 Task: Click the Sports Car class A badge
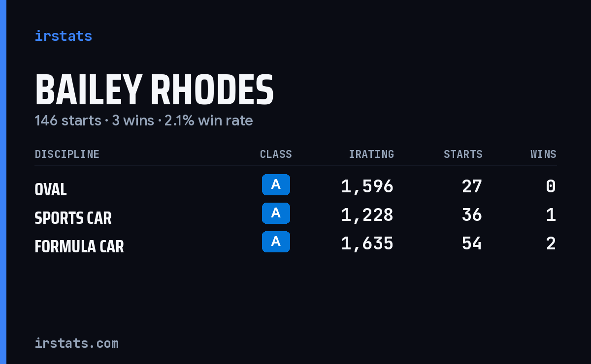[x=276, y=213]
